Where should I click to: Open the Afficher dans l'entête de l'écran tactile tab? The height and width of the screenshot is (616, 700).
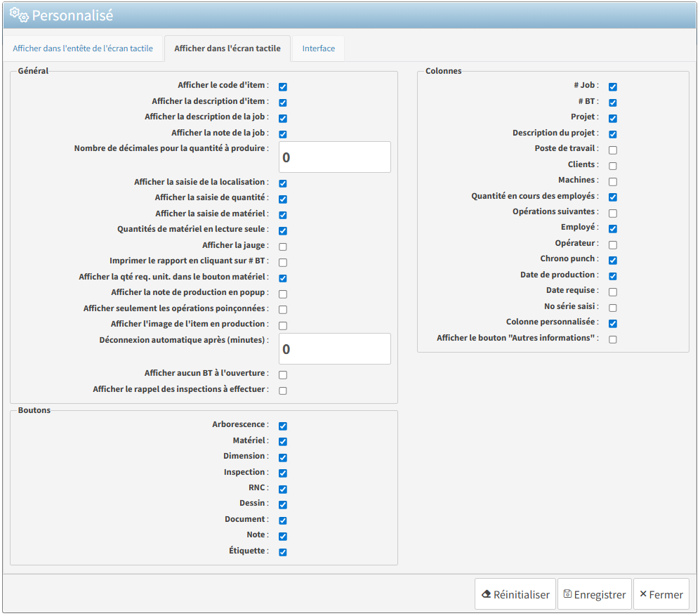83,48
